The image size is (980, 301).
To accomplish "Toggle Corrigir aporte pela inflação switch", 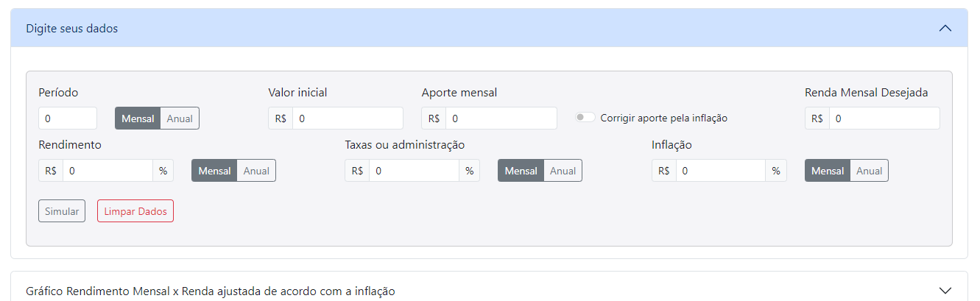I will coord(586,118).
